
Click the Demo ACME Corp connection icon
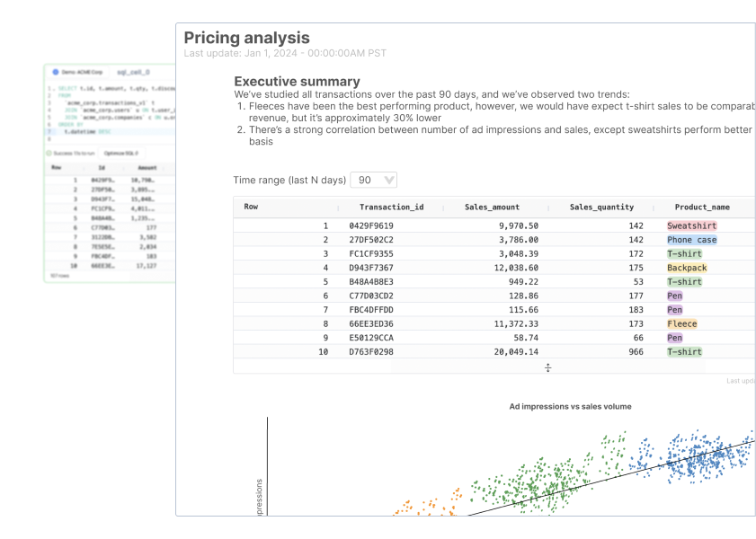pos(56,71)
